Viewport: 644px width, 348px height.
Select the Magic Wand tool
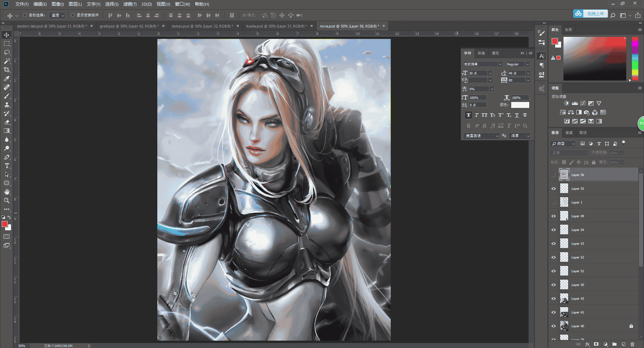tap(7, 61)
